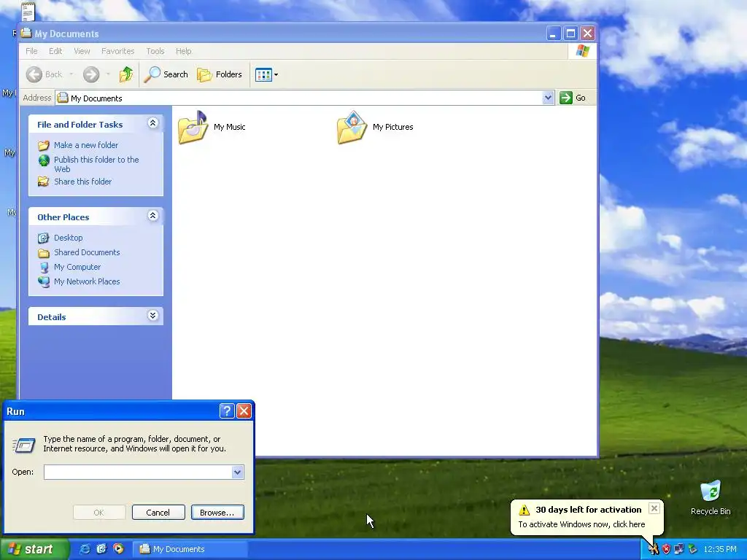Expand the Address bar dropdown
Viewport: 747px width, 560px height.
(x=548, y=98)
